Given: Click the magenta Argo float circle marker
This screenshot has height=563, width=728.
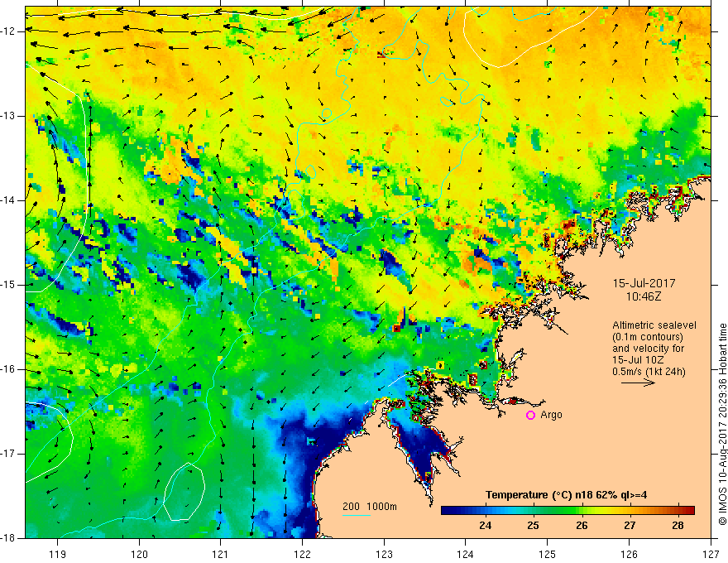Looking at the screenshot, I should [530, 416].
